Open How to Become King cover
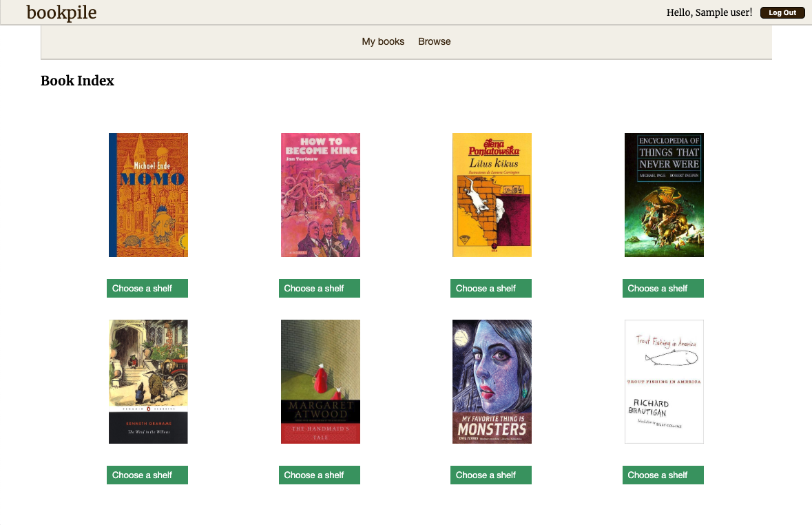 pos(320,195)
